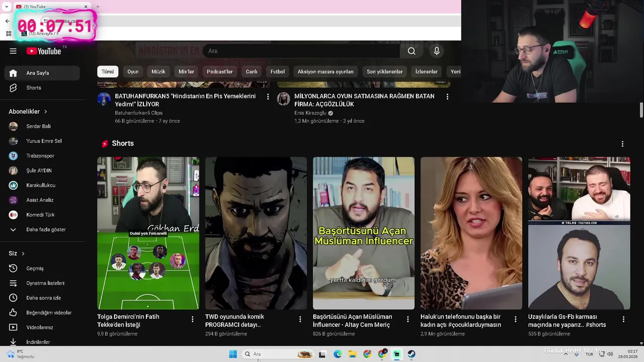Viewport: 644px width, 362px height.
Task: Start voice search with the microphone icon
Action: [437, 51]
